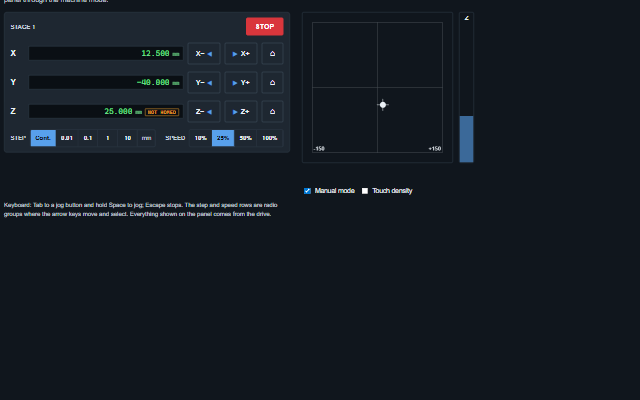Home the Y axis
The width and height of the screenshot is (640, 400).
point(272,82)
